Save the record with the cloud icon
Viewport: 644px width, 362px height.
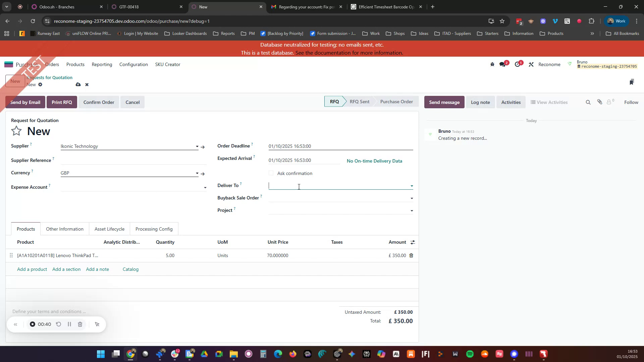coord(78,84)
